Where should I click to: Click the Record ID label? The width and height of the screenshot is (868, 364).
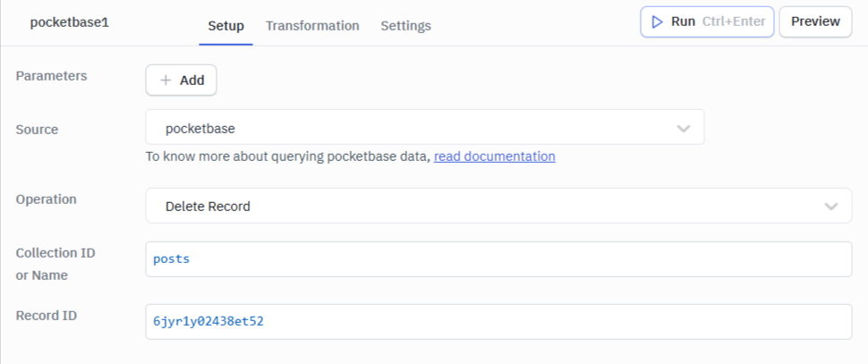[x=47, y=316]
